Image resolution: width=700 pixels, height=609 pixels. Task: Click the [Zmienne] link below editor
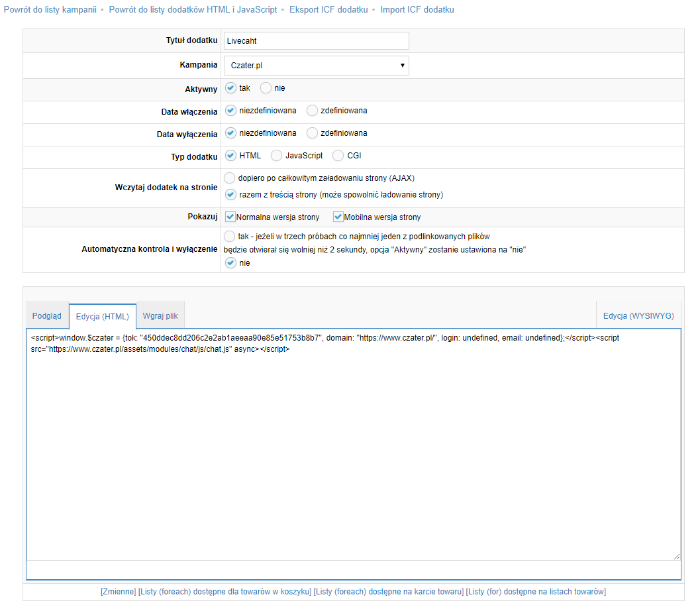pos(118,591)
